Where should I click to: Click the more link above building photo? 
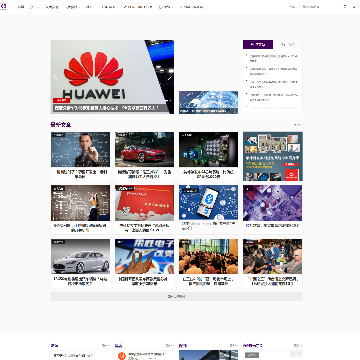(233, 346)
